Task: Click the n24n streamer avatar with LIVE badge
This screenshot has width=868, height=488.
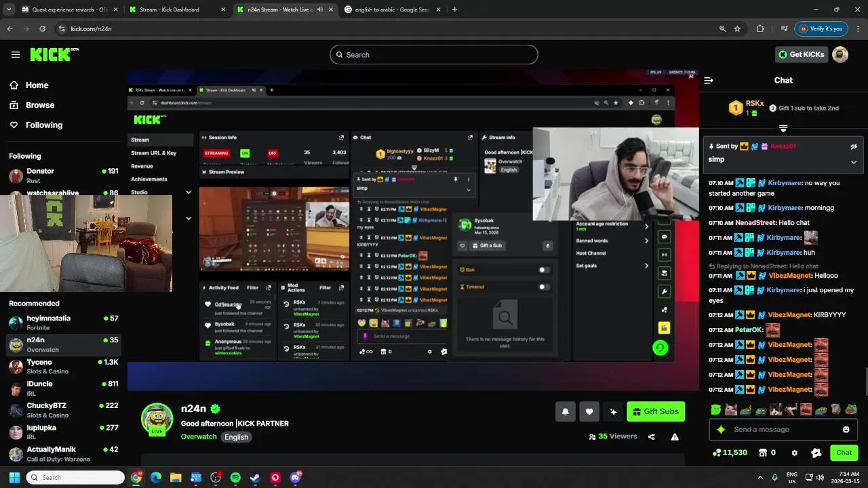Action: 157,418
